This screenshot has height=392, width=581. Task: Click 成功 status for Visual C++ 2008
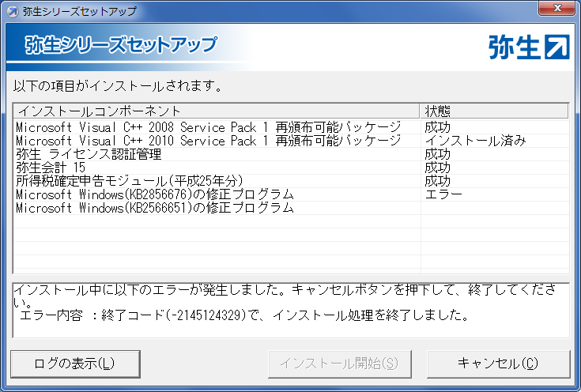tap(438, 127)
